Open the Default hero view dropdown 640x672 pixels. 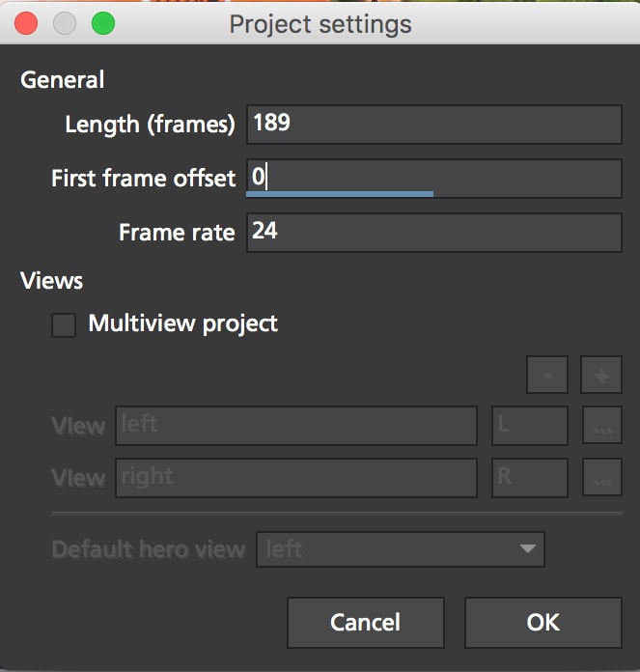tap(400, 549)
